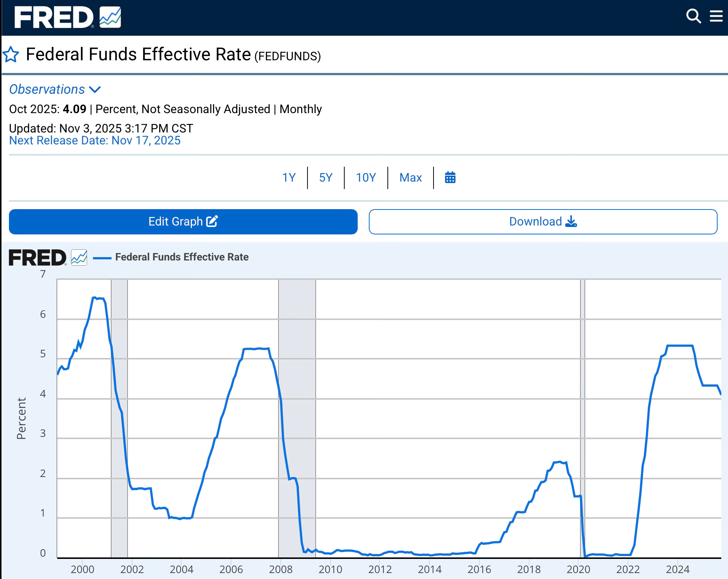Show the Max time range
Image resolution: width=728 pixels, height=579 pixels.
pos(410,177)
